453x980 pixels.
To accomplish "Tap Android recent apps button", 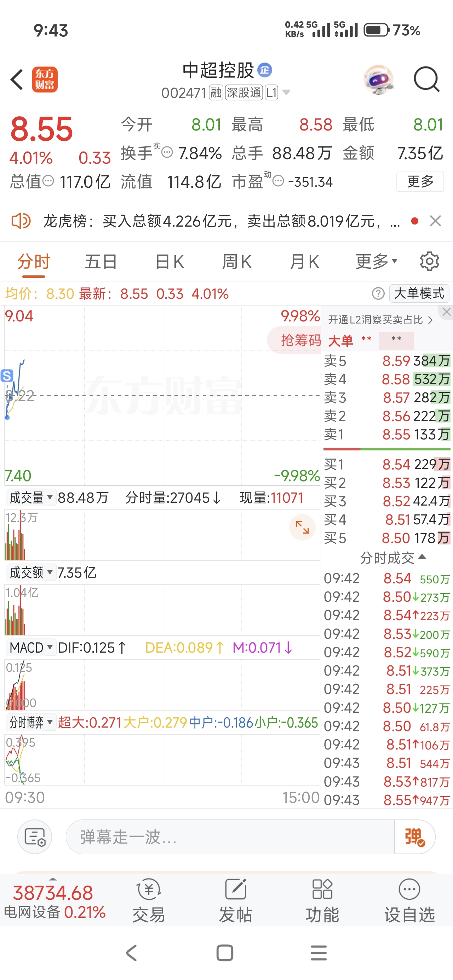I will pyautogui.click(x=319, y=953).
